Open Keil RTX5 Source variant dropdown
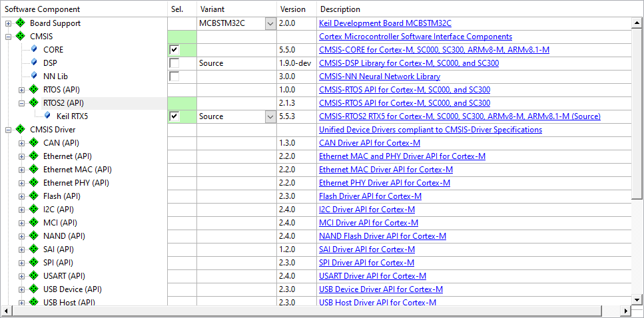The width and height of the screenshot is (644, 318). (270, 116)
